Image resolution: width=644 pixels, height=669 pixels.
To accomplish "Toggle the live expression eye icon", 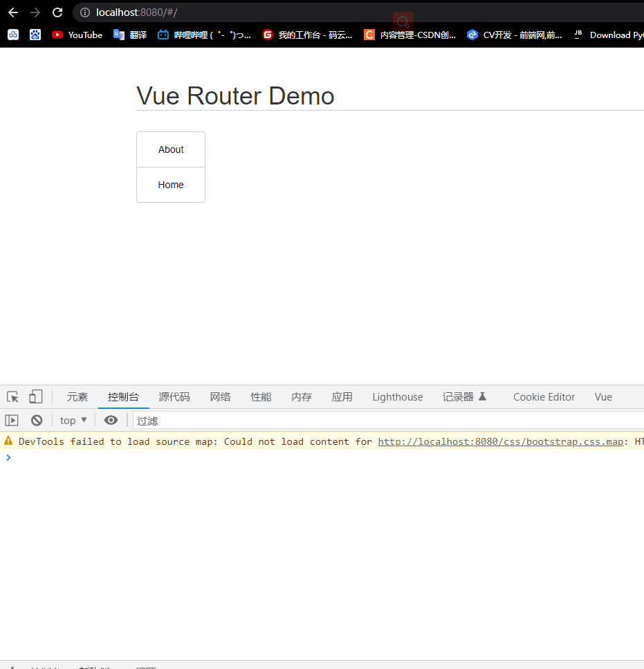I will tap(111, 421).
